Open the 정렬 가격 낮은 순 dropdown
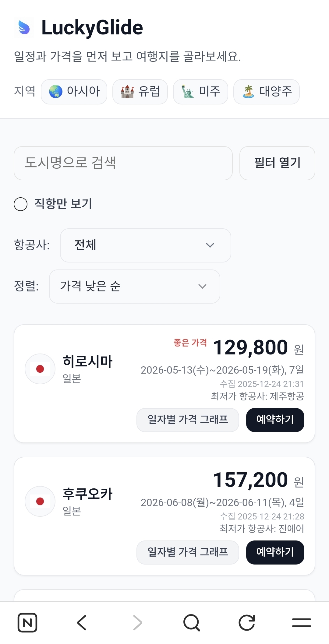 point(134,287)
